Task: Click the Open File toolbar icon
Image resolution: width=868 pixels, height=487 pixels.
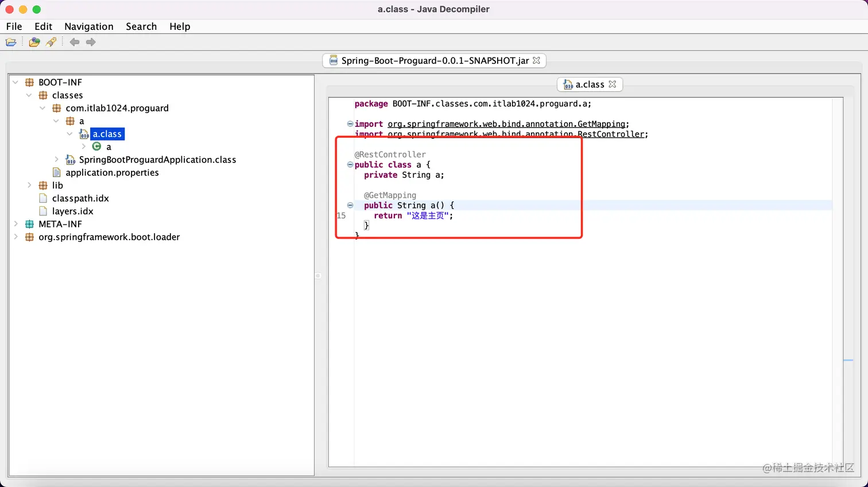Action: [11, 42]
